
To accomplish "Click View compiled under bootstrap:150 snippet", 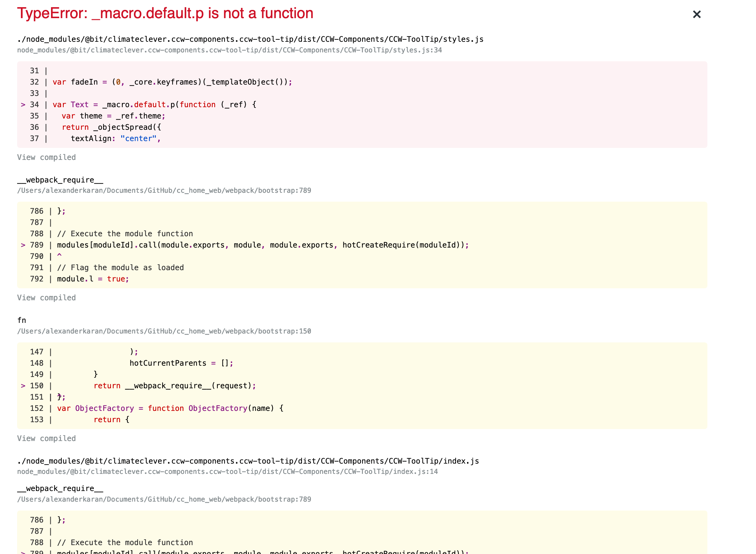I will click(46, 438).
